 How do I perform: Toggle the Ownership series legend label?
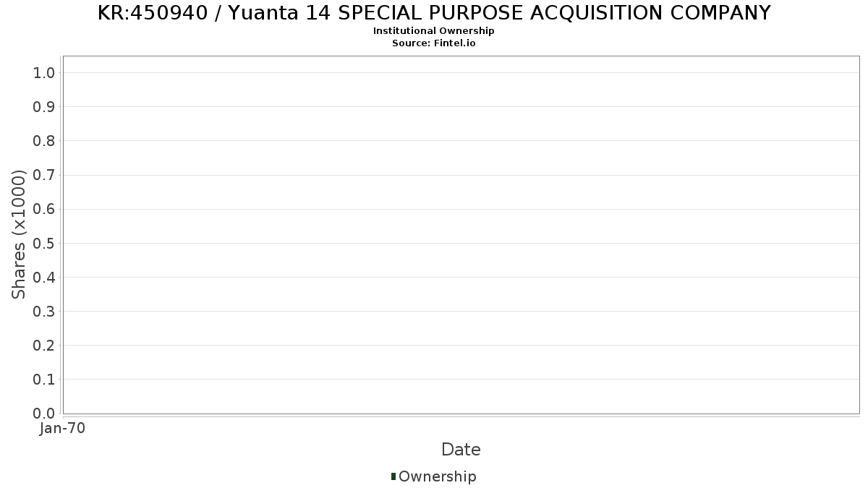pyautogui.click(x=437, y=476)
